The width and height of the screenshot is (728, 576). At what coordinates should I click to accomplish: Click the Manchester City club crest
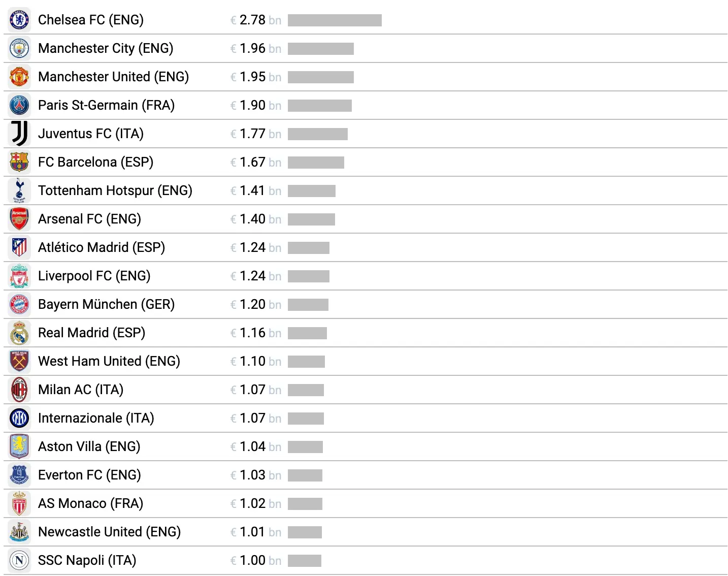pos(19,48)
